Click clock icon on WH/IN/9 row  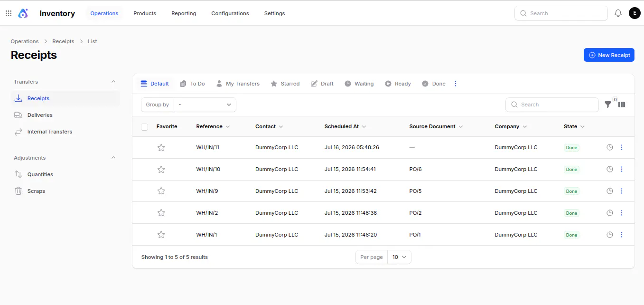coord(610,191)
